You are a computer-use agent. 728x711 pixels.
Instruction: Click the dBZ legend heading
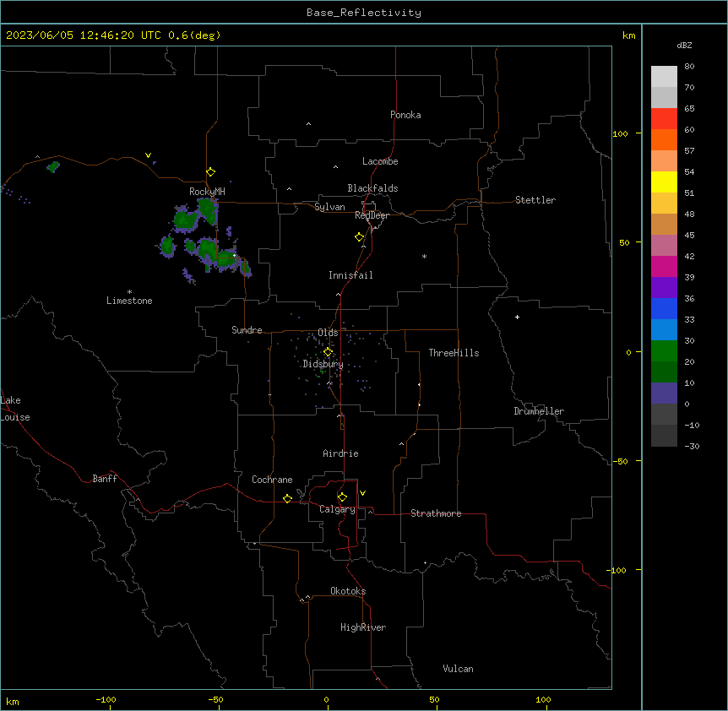pyautogui.click(x=684, y=46)
